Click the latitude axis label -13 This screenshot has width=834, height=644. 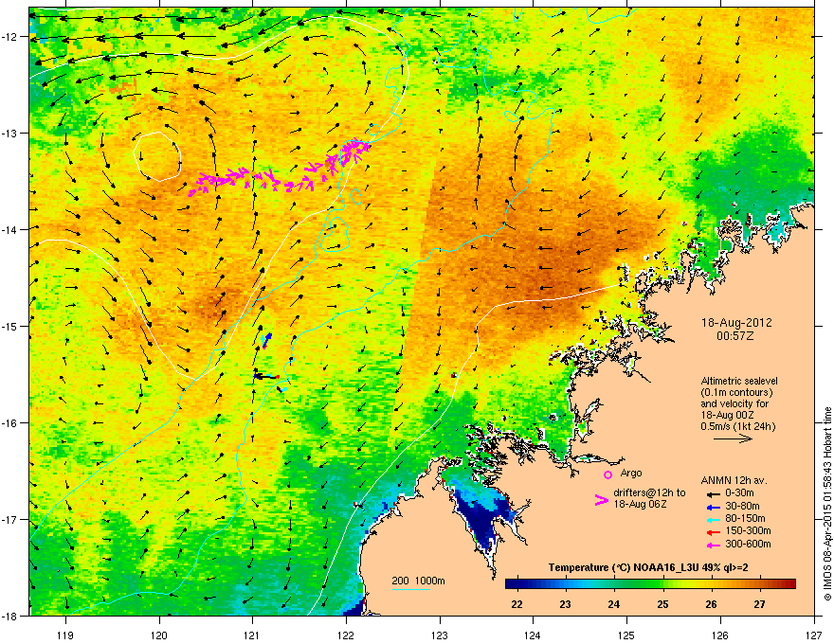[10, 134]
